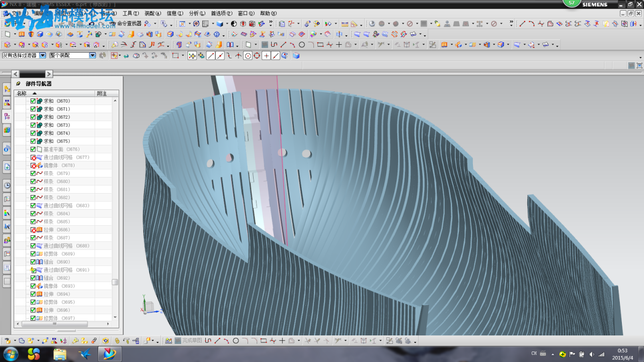Open the 工具(T) menu
Viewport: 644px width, 362px height.
131,14
